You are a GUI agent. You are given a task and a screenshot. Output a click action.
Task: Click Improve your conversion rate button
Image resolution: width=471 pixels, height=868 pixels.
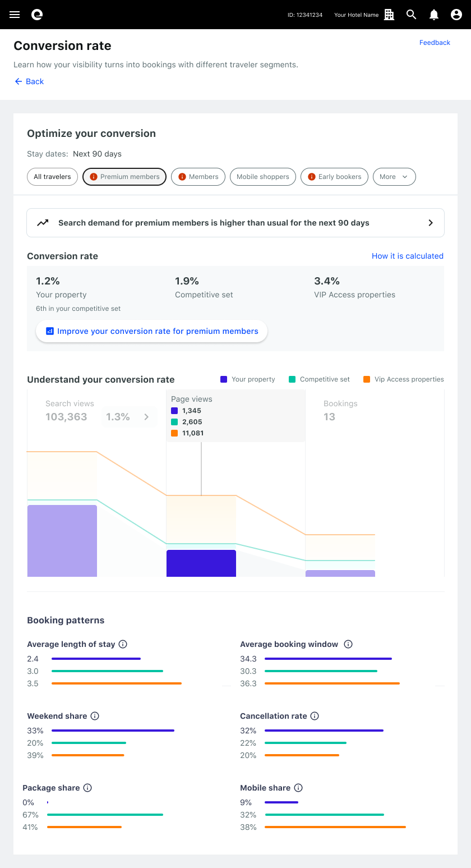pyautogui.click(x=151, y=331)
